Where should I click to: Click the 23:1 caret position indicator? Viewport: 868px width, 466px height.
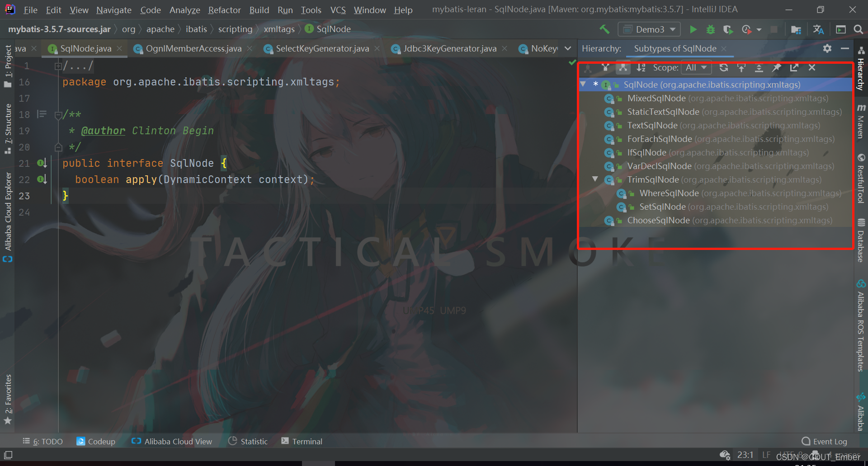[x=745, y=455]
